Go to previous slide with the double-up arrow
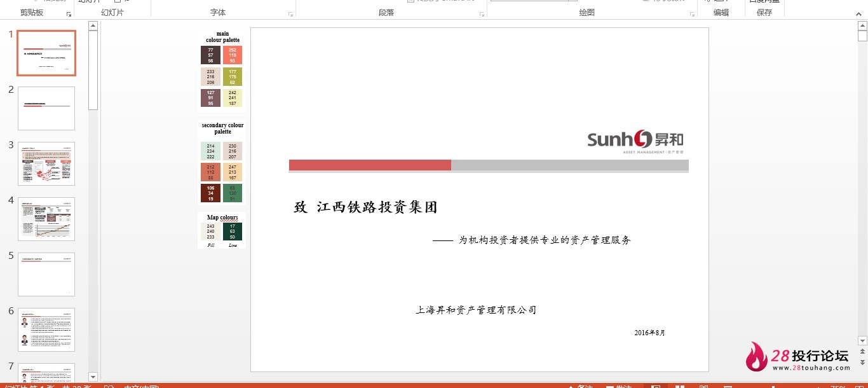 [862, 352]
